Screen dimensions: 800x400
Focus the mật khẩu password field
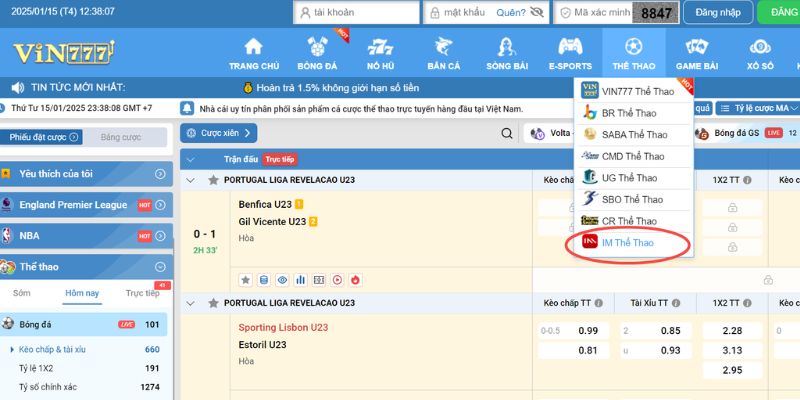pyautogui.click(x=486, y=12)
